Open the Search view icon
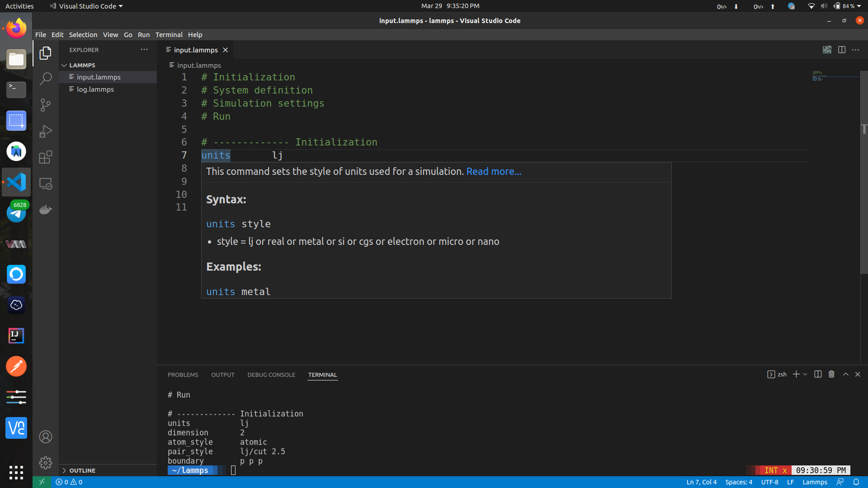Image resolution: width=868 pixels, height=488 pixels. click(x=45, y=79)
